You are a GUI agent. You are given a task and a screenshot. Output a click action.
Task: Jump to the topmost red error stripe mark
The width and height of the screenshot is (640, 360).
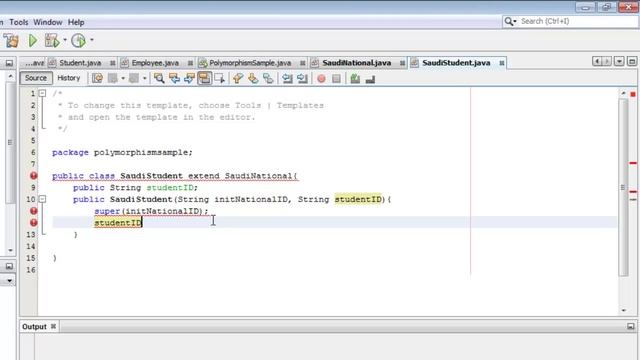point(633,163)
